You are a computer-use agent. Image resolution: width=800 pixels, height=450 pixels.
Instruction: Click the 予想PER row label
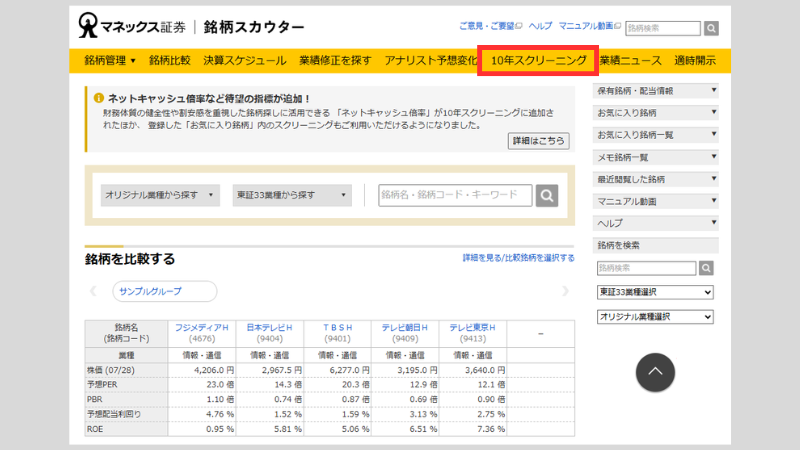102,384
